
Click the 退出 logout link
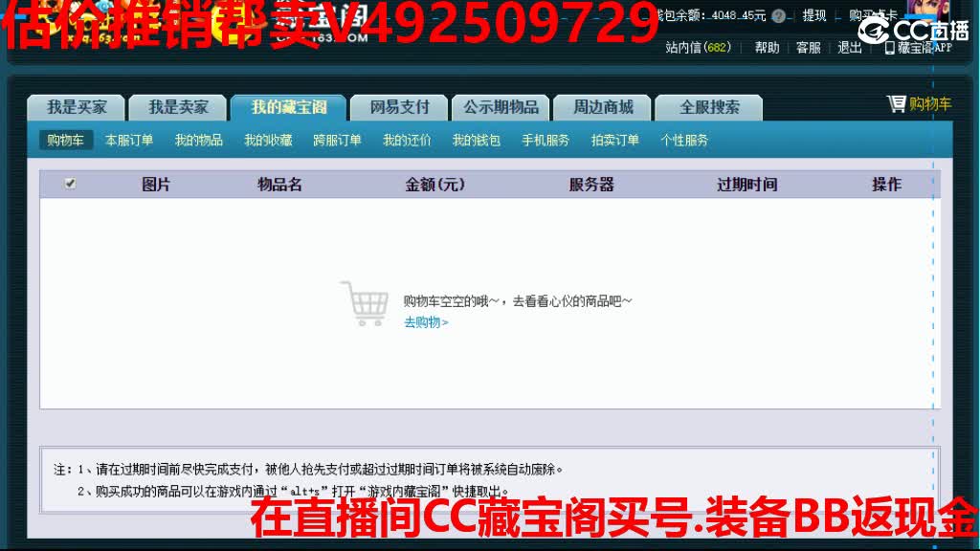[850, 48]
